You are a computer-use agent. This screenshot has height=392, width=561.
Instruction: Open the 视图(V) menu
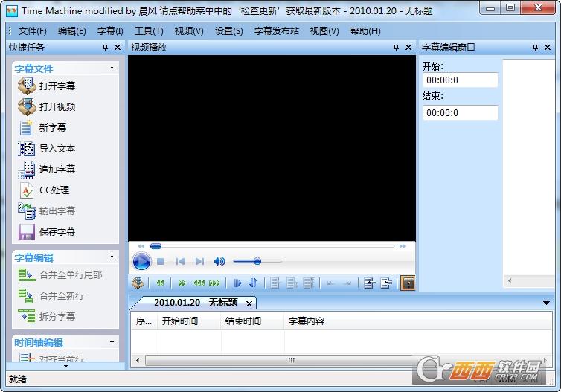tap(324, 31)
